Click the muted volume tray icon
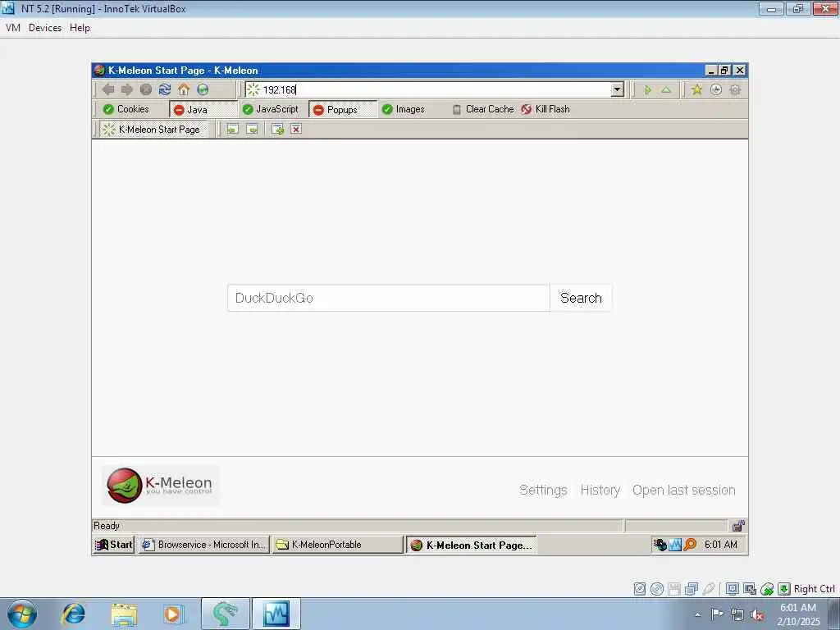 (757, 614)
